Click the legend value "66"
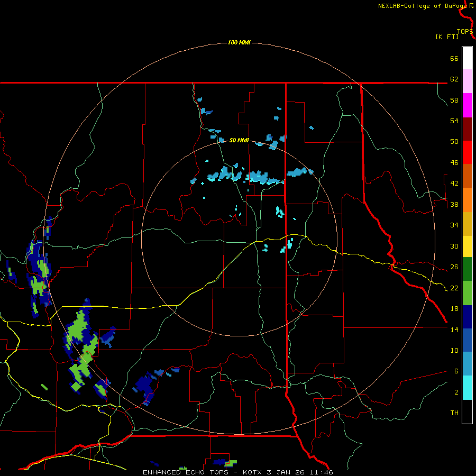Screen dimensions: 476x476 (x=454, y=58)
